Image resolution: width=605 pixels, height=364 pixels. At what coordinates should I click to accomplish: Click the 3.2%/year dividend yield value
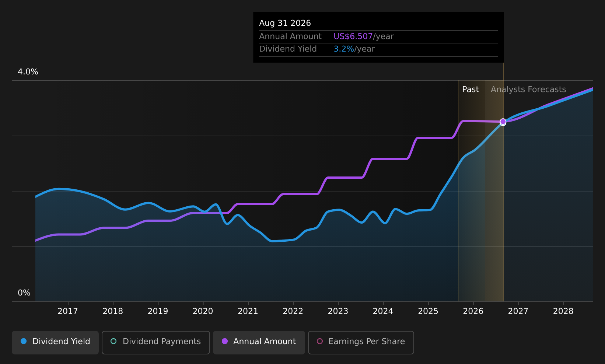tap(354, 49)
